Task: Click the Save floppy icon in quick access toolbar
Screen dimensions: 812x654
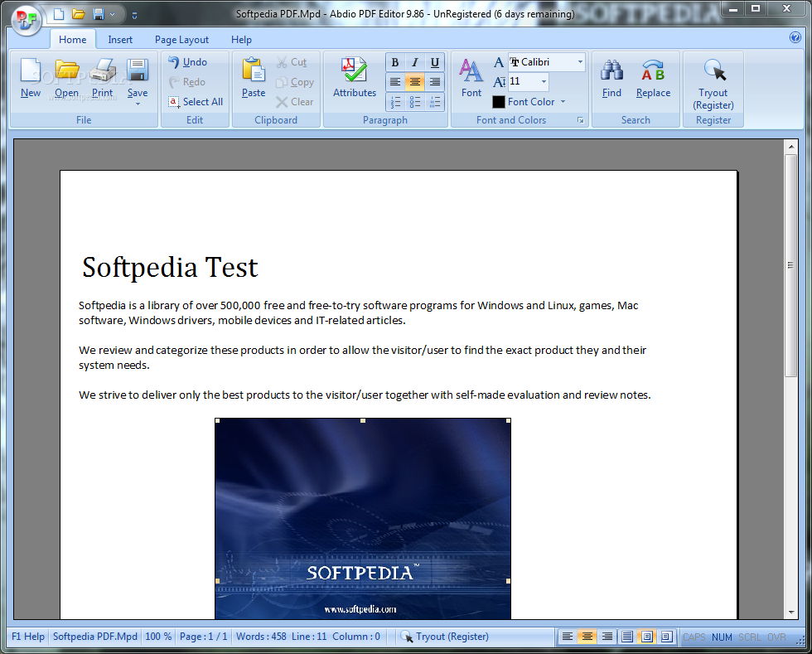Action: tap(99, 14)
